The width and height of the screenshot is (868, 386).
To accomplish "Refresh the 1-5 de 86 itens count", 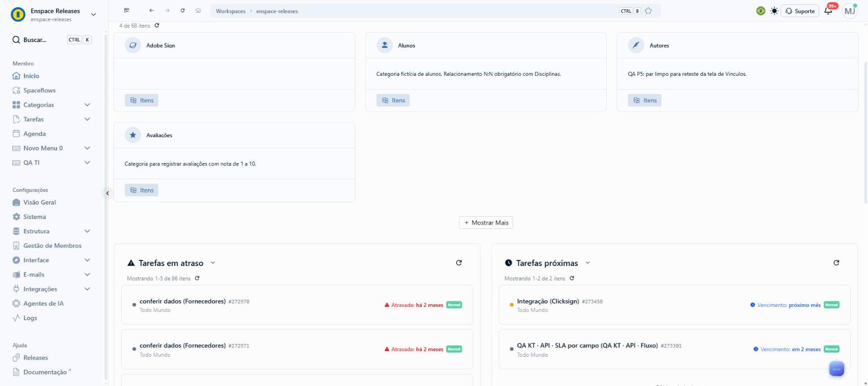I will pyautogui.click(x=197, y=278).
